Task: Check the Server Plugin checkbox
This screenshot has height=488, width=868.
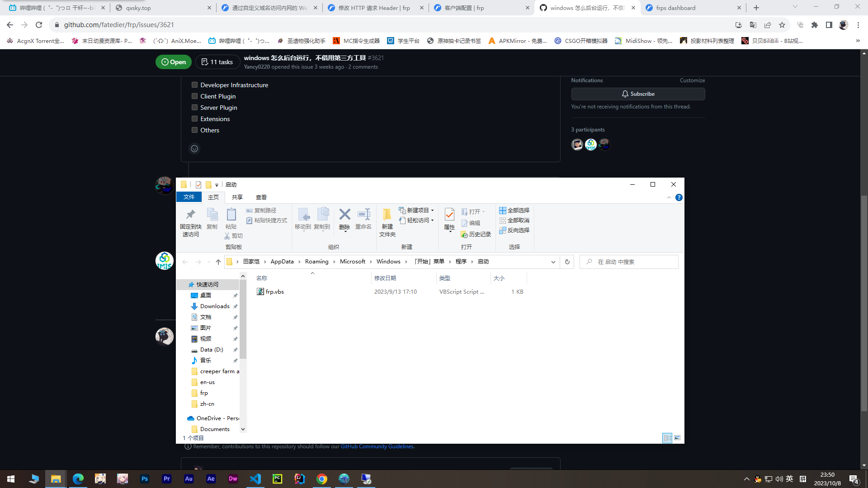Action: point(194,107)
